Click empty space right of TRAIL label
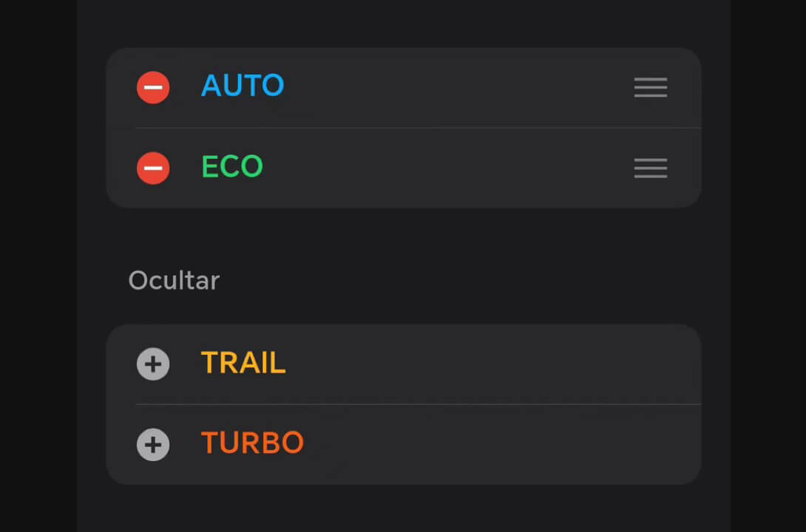 click(481, 364)
